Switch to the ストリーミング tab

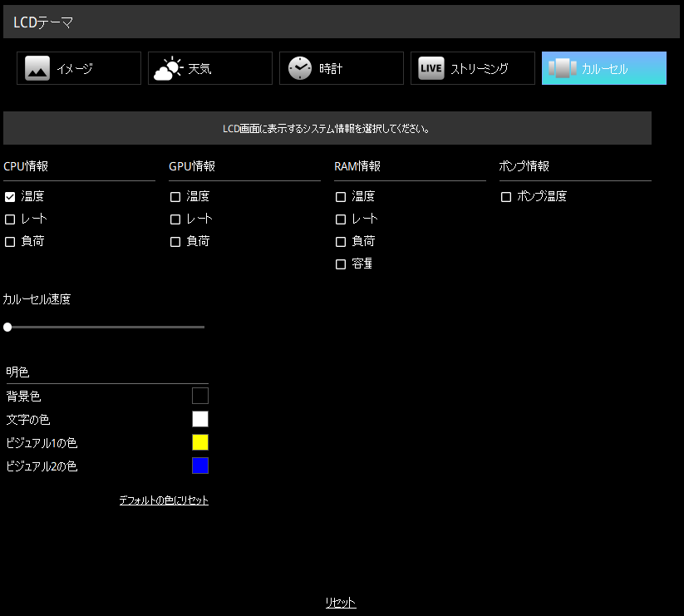point(473,68)
